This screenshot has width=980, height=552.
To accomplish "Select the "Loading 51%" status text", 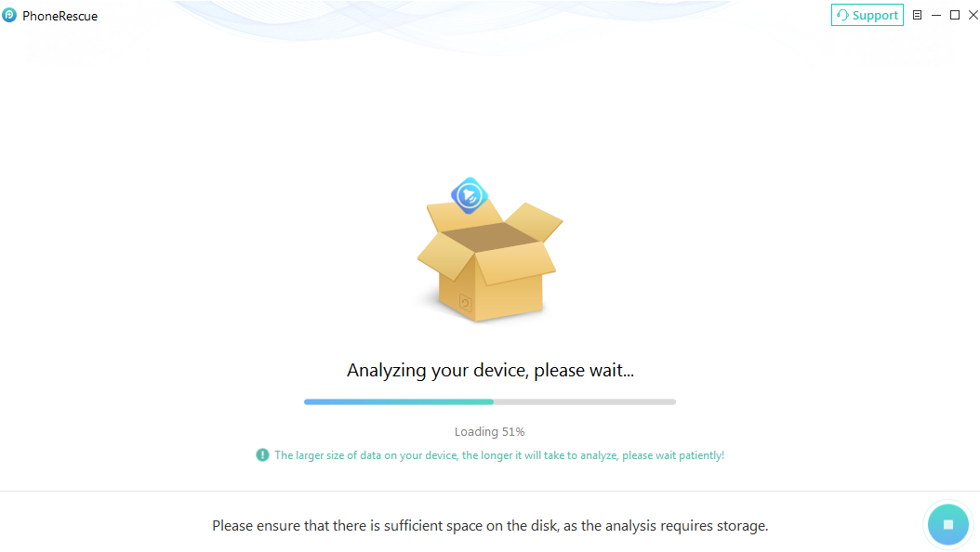I will (x=489, y=431).
